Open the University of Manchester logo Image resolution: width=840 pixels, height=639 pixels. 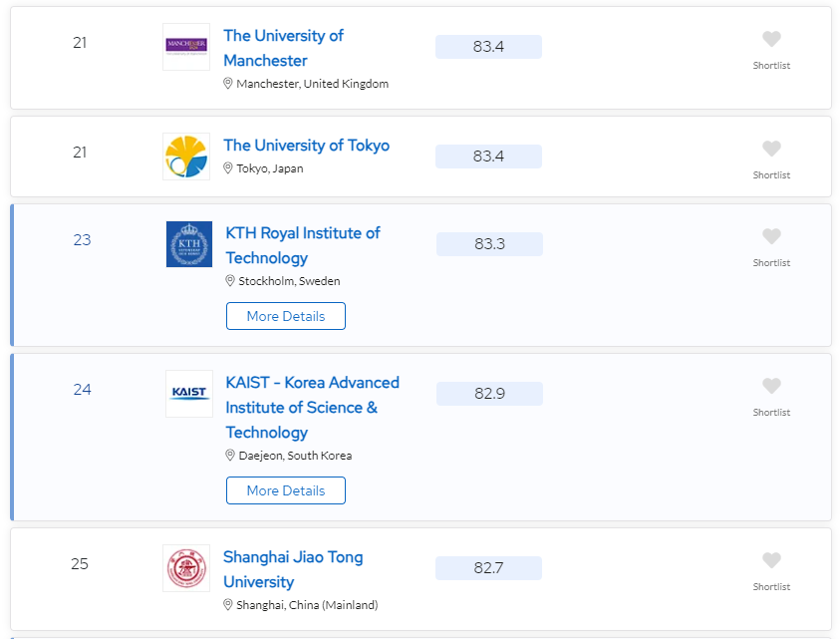(x=186, y=47)
